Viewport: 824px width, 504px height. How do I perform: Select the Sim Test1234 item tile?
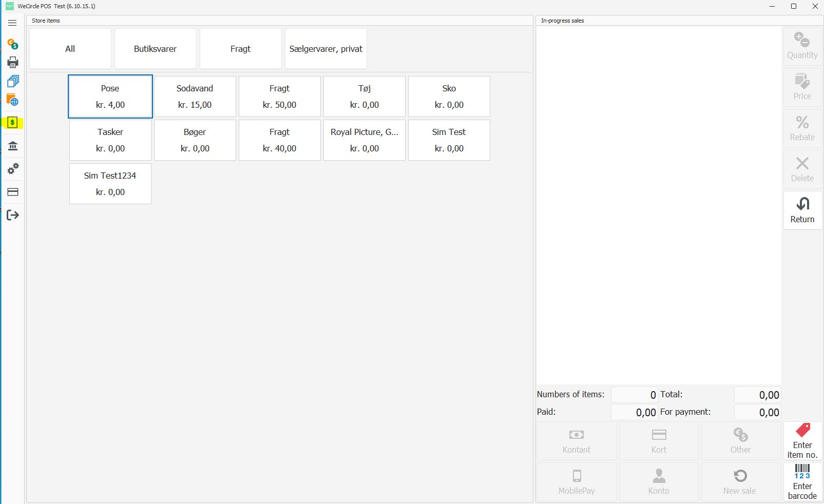[110, 184]
